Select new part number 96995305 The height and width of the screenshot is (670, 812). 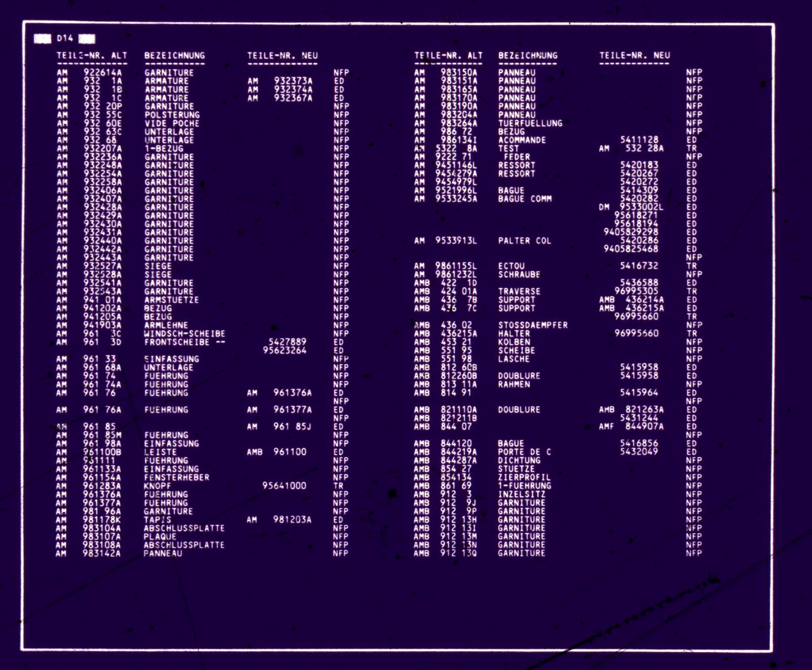point(636,291)
